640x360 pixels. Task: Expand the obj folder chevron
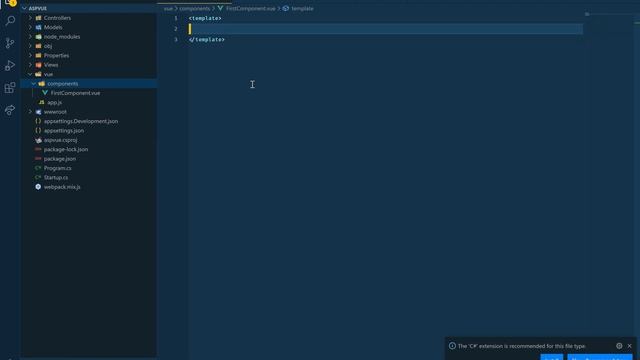[30, 46]
